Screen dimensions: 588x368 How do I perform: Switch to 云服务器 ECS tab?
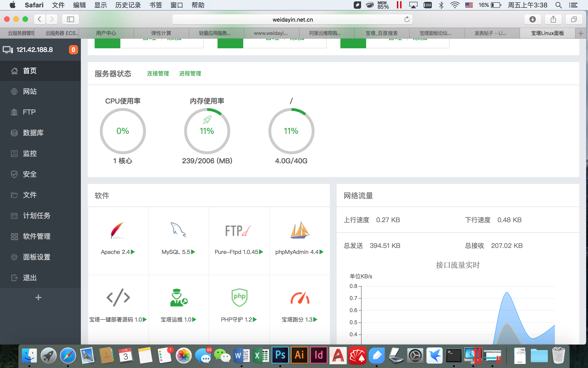[x=56, y=33]
